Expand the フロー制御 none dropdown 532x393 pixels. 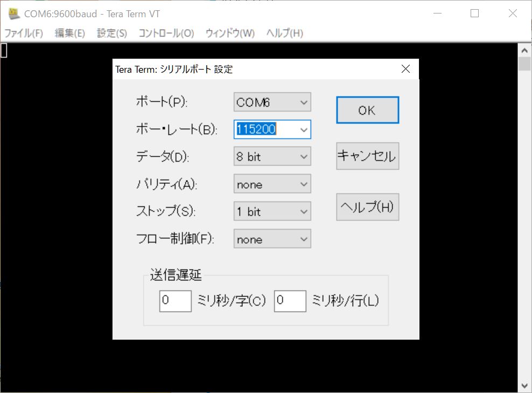(272, 239)
